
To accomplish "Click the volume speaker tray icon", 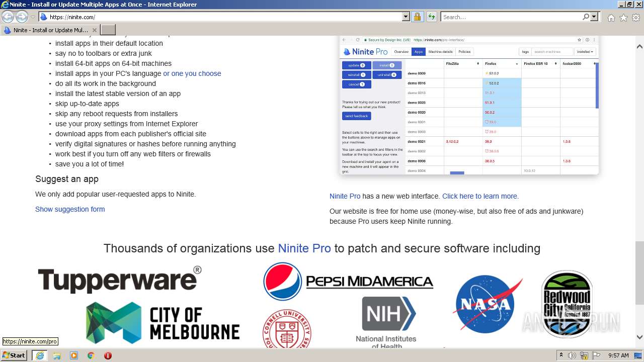I will [572, 355].
